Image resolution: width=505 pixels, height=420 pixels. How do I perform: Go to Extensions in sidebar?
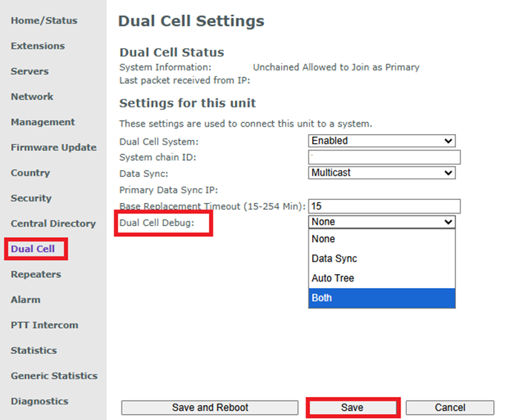[38, 46]
